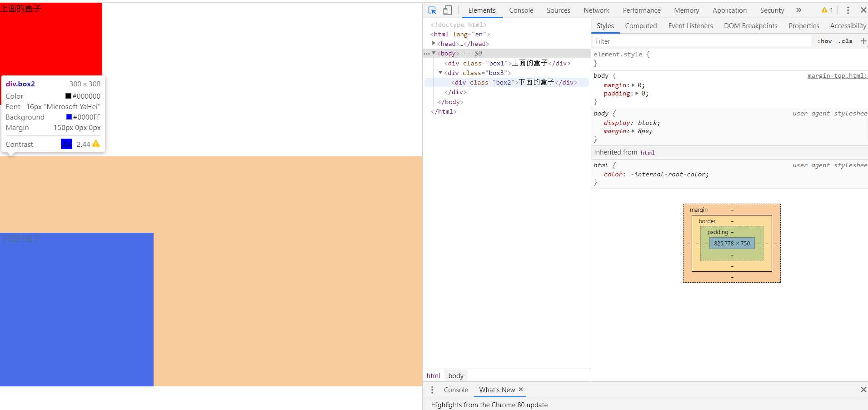868x410 pixels.
Task: Open the Network tab
Action: [597, 10]
